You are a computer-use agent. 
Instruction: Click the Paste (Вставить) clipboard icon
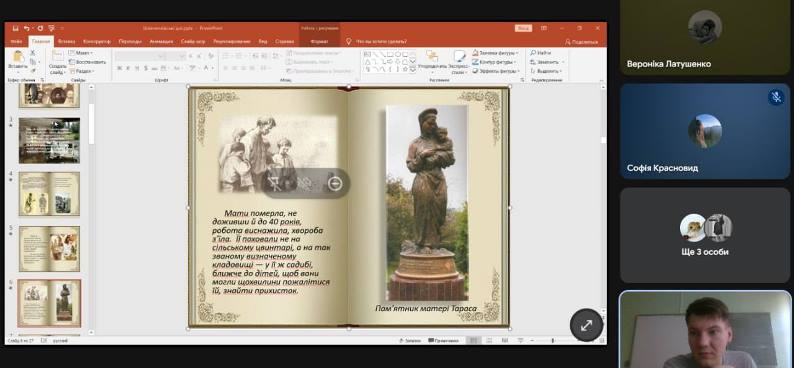pyautogui.click(x=18, y=56)
